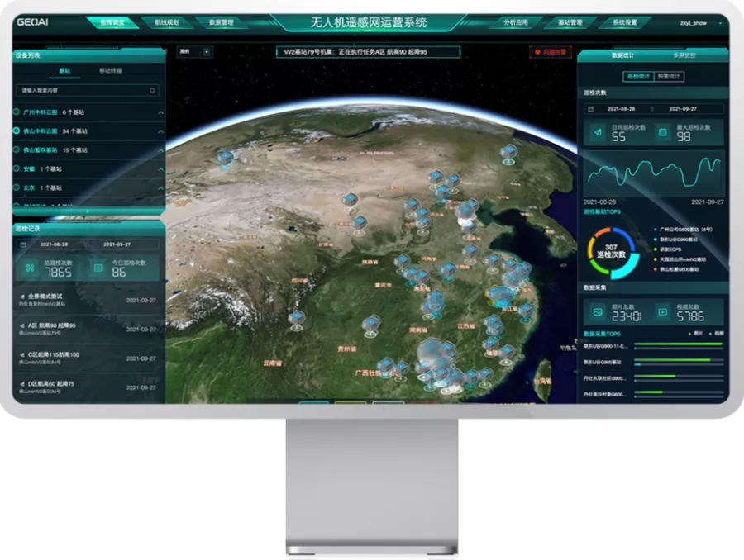The image size is (744, 560).
Task: Collapse the 安徽 1个基站 group
Action: [x=161, y=169]
